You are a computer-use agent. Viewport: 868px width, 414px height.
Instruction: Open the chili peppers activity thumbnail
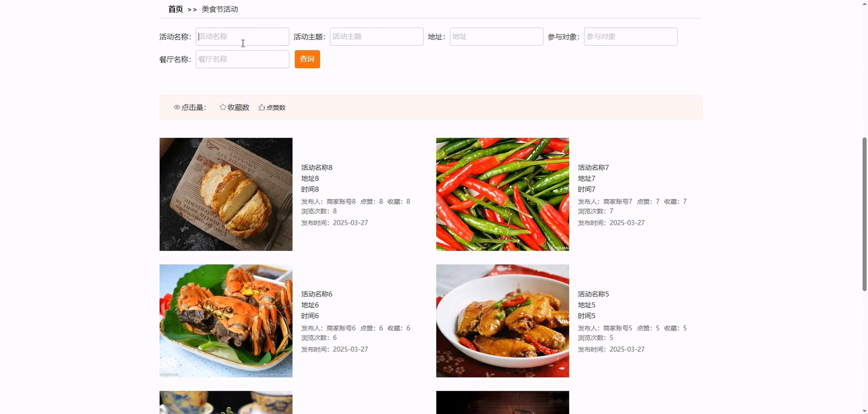502,194
